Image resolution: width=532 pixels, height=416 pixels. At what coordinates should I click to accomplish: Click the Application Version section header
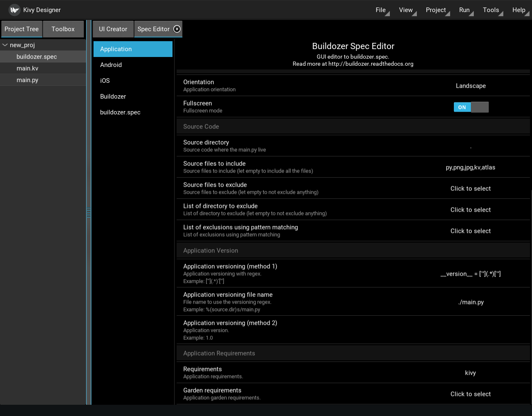click(353, 250)
